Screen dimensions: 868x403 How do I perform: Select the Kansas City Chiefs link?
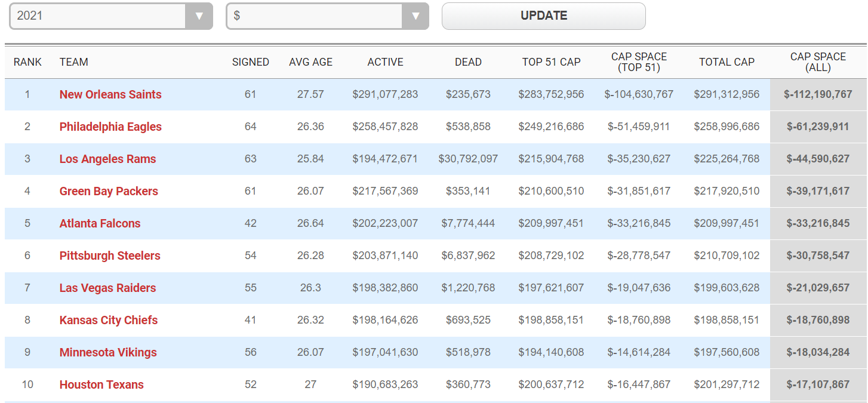click(x=109, y=320)
